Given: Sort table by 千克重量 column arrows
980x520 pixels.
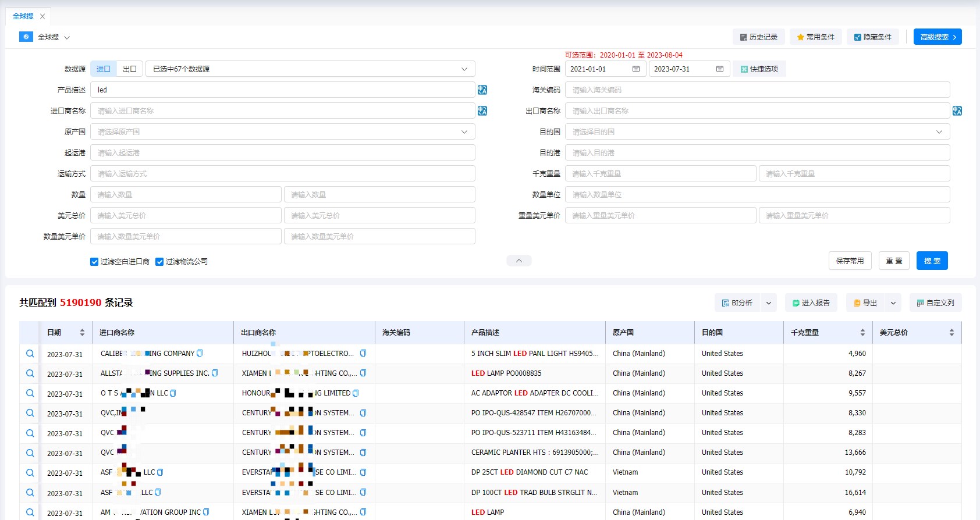Looking at the screenshot, I should tap(862, 333).
